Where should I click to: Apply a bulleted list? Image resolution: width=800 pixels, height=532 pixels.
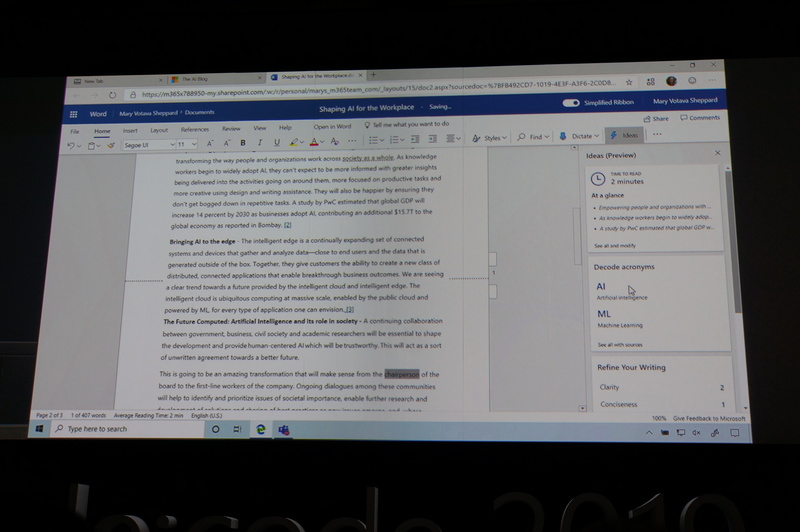373,140
